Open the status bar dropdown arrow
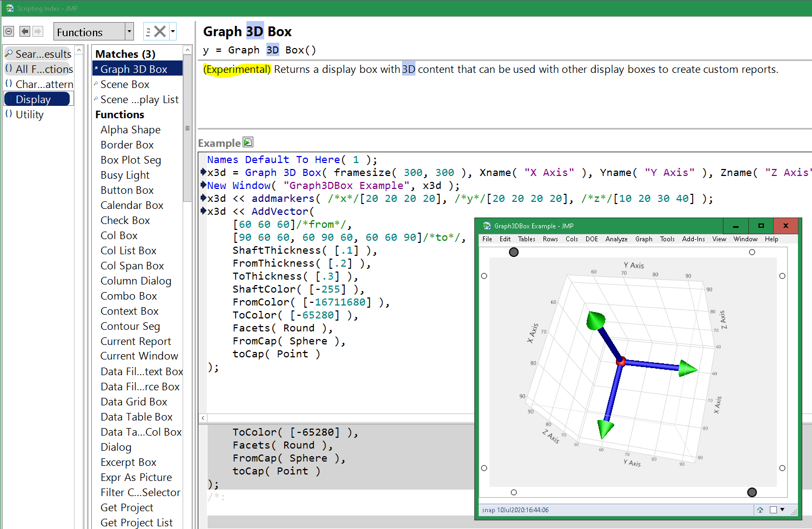 (x=782, y=510)
